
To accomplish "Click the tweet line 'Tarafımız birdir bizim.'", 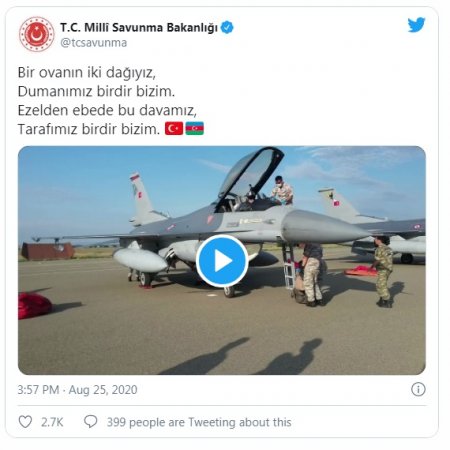I will point(89,129).
